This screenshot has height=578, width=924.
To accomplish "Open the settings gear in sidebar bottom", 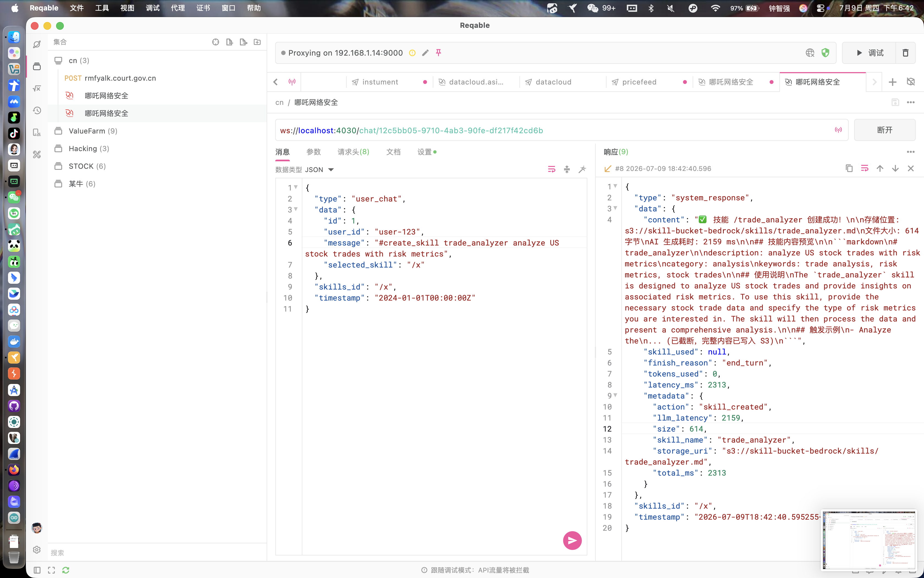I will [x=37, y=550].
